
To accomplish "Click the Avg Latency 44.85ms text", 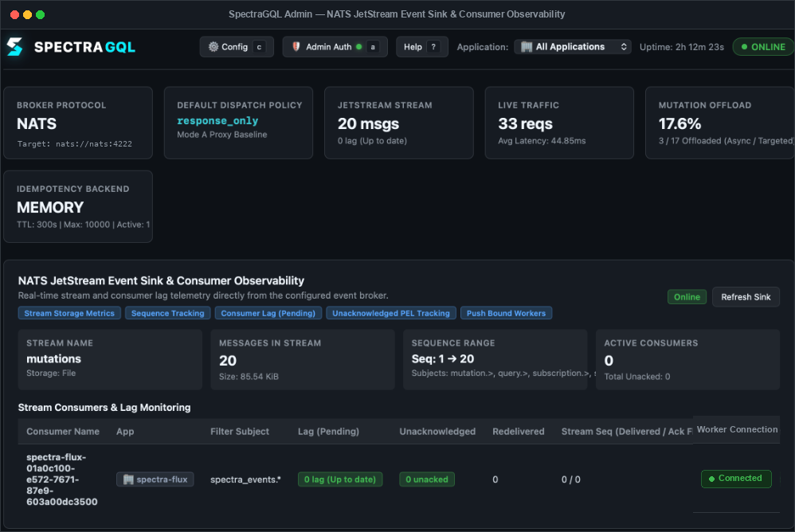I will (x=542, y=141).
